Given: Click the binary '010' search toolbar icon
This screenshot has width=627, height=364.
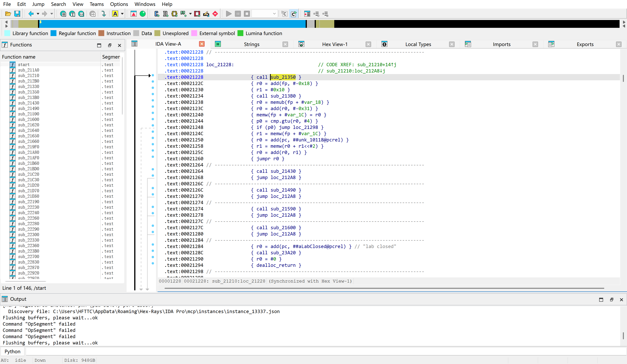Looking at the screenshot, I should pos(81,14).
